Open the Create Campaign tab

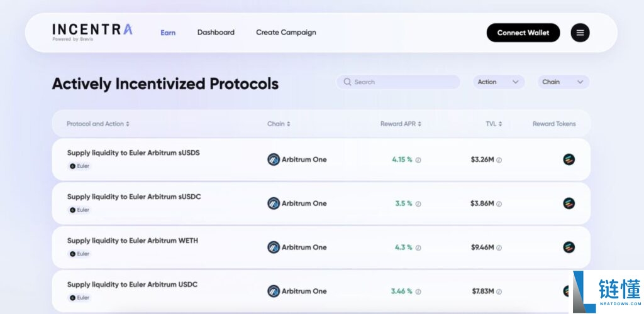click(286, 33)
